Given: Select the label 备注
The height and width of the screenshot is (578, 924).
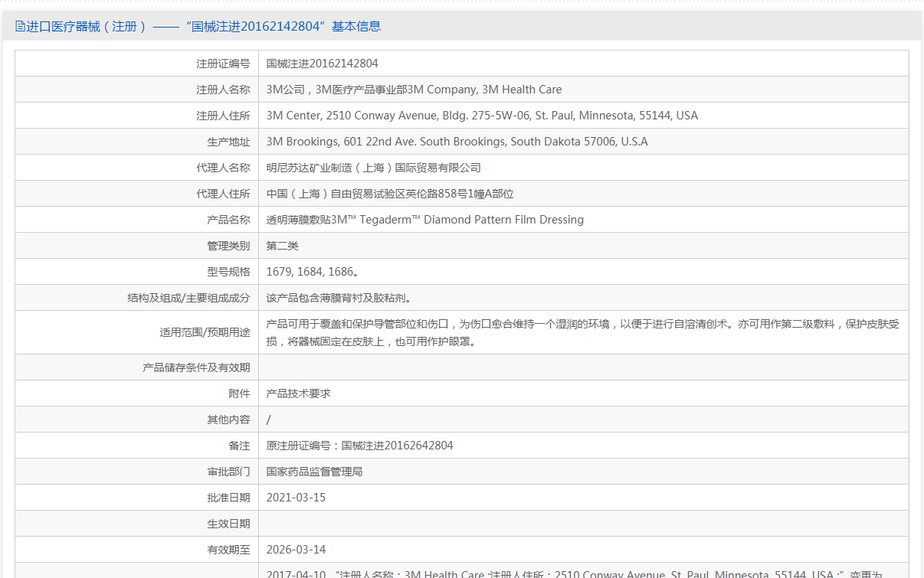Looking at the screenshot, I should click(239, 446).
